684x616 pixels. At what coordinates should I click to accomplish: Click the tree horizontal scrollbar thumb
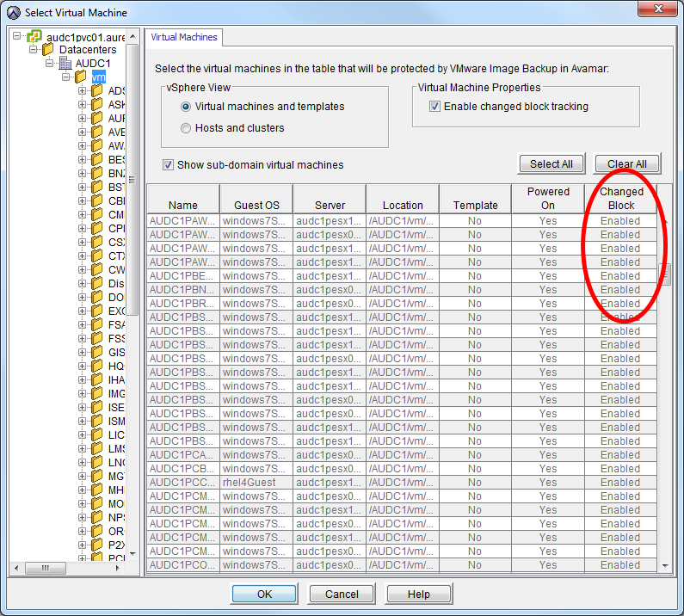point(46,568)
